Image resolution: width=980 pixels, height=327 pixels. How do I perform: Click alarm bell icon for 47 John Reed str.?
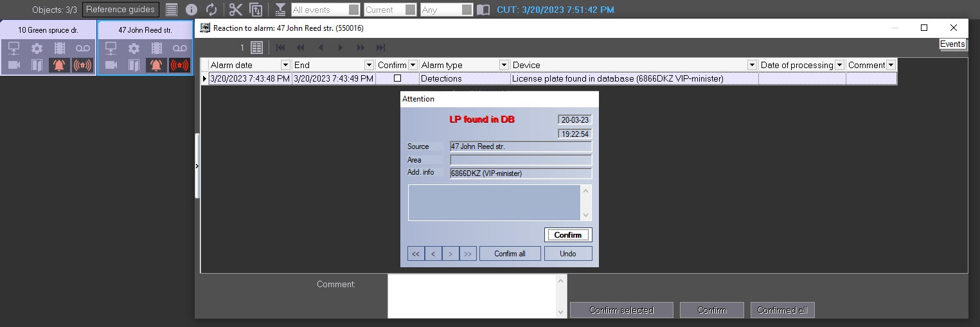156,66
